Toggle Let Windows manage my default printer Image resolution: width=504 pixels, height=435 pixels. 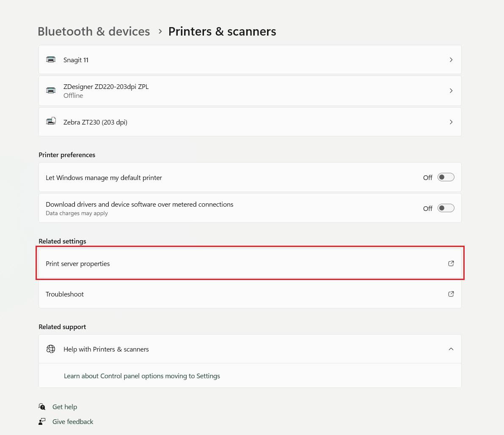446,177
